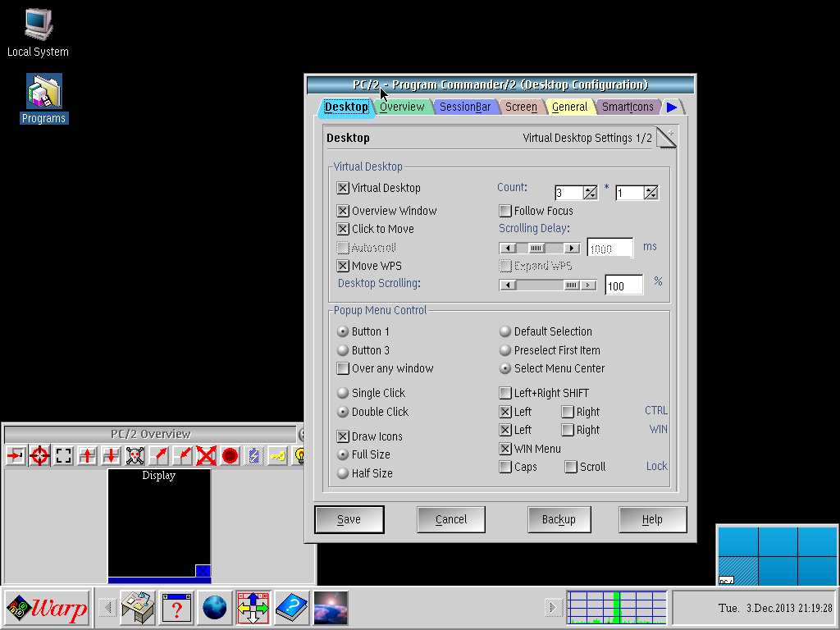Enable the Follow Focus checkbox
This screenshot has height=630, width=840.
tap(505, 211)
